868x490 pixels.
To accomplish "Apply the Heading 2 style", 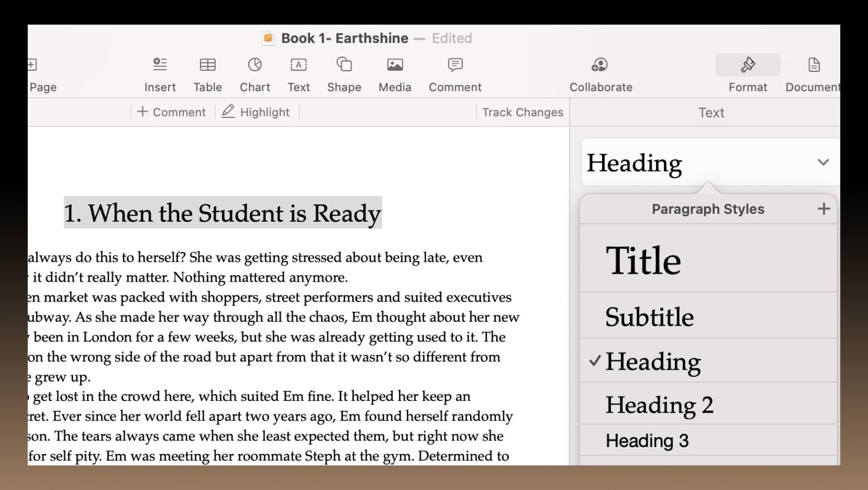I will (660, 405).
